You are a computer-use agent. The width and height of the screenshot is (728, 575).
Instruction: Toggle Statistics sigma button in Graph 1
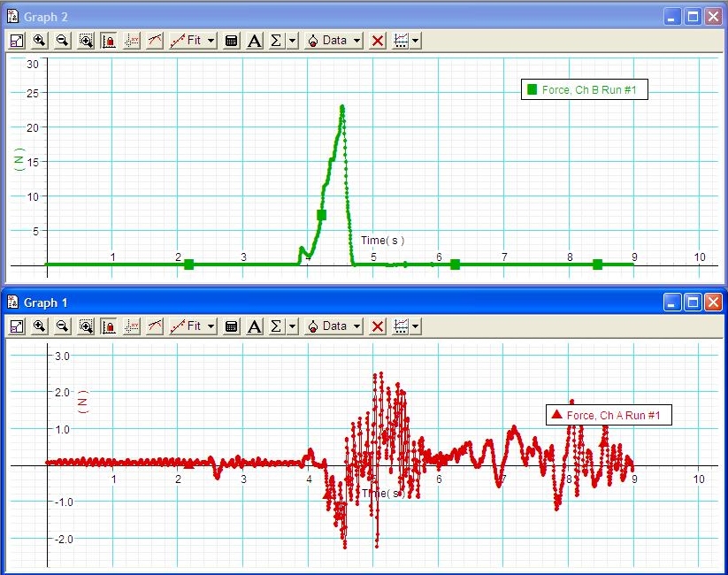coord(276,326)
